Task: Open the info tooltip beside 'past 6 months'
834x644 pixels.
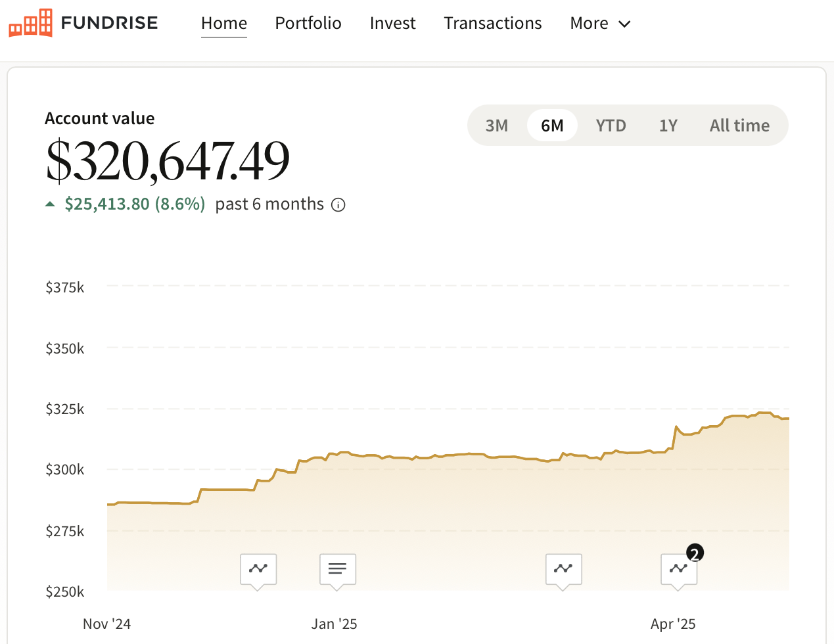Action: point(338,204)
